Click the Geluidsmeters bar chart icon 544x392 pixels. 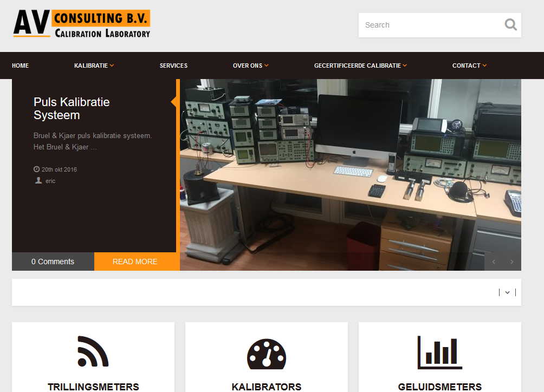(439, 352)
